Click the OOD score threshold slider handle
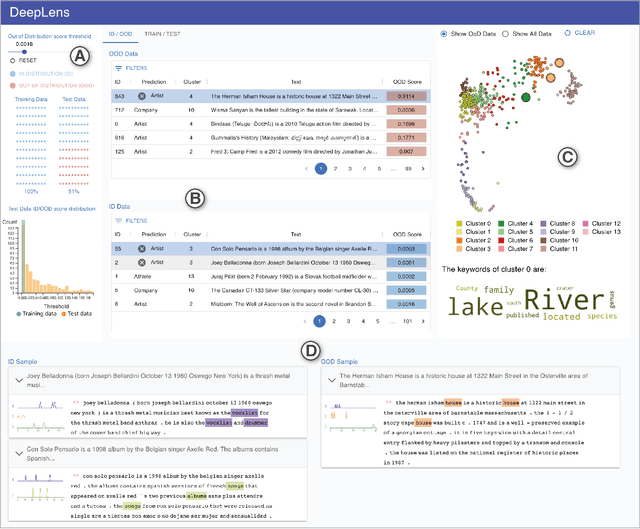Image resolution: width=640 pixels, height=529 pixels. point(24,52)
